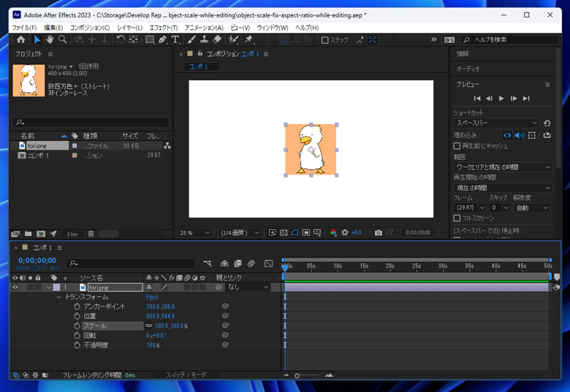Toggle stopwatch for スケール property

pyautogui.click(x=77, y=326)
